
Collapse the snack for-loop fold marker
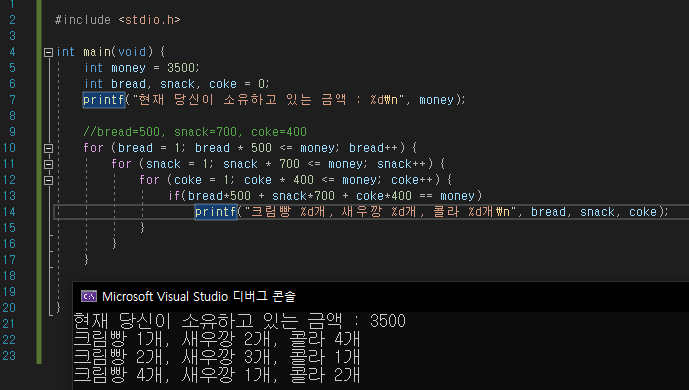click(x=48, y=164)
